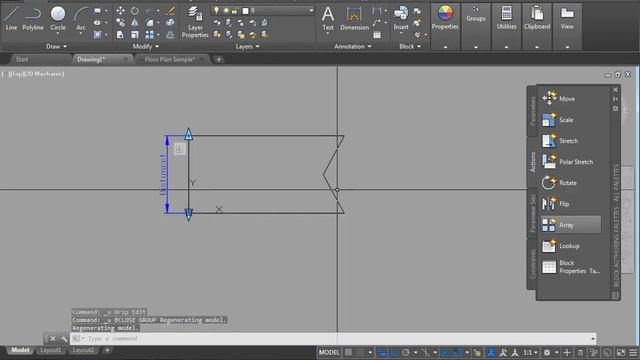Expand the Annotation panel dropdown

[353, 47]
